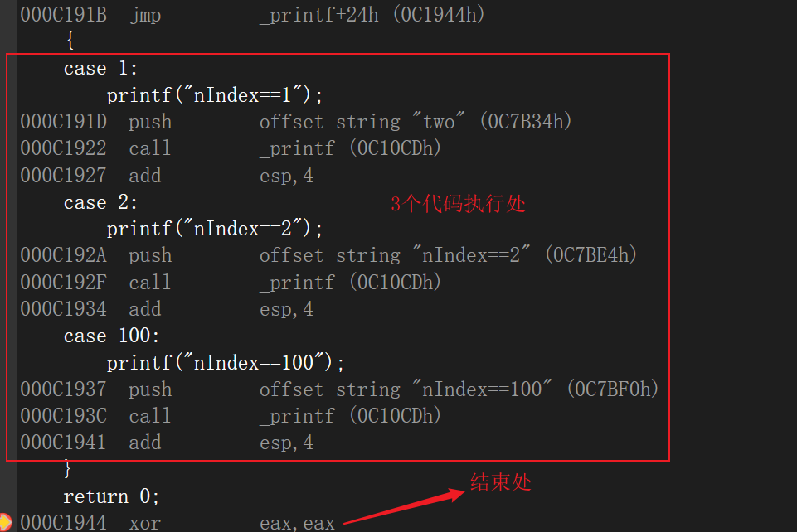
Task: Click the 'eax,eax' operand
Action: pyautogui.click(x=298, y=523)
